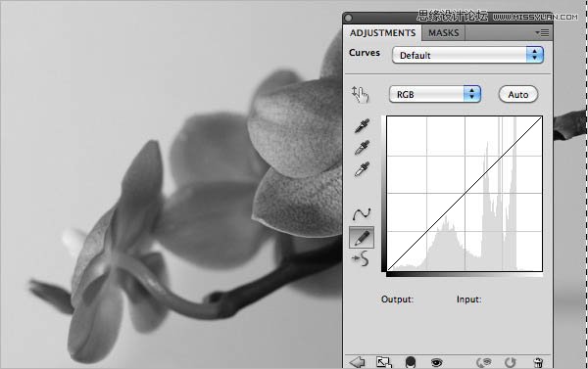Choose edit points curve mode icon
Viewport: 588px width, 369px height.
[361, 214]
